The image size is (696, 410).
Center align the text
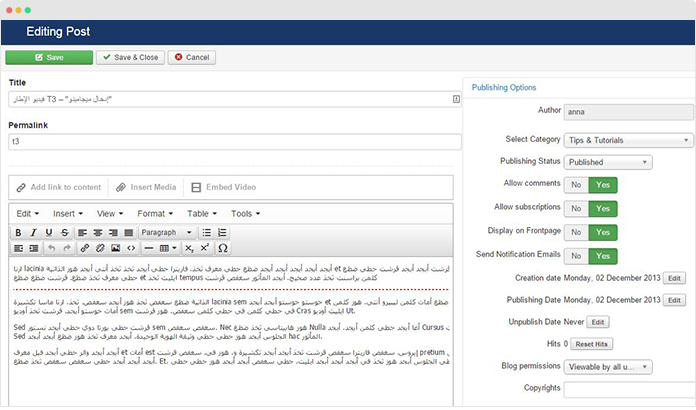tap(98, 233)
